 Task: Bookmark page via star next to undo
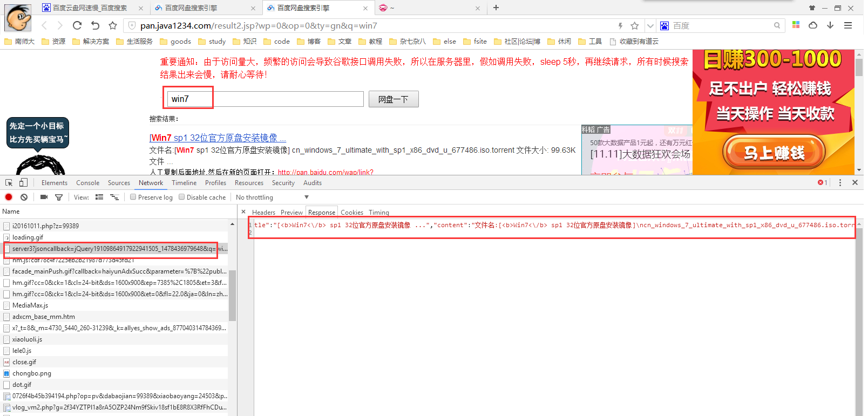tap(113, 25)
